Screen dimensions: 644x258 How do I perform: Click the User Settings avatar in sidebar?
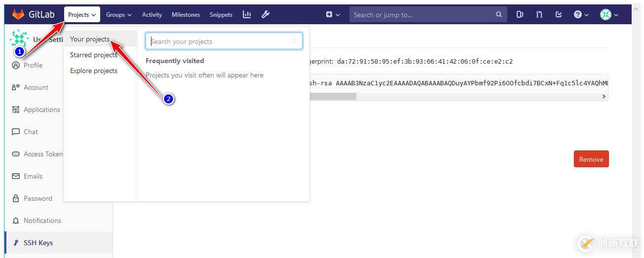pyautogui.click(x=19, y=39)
